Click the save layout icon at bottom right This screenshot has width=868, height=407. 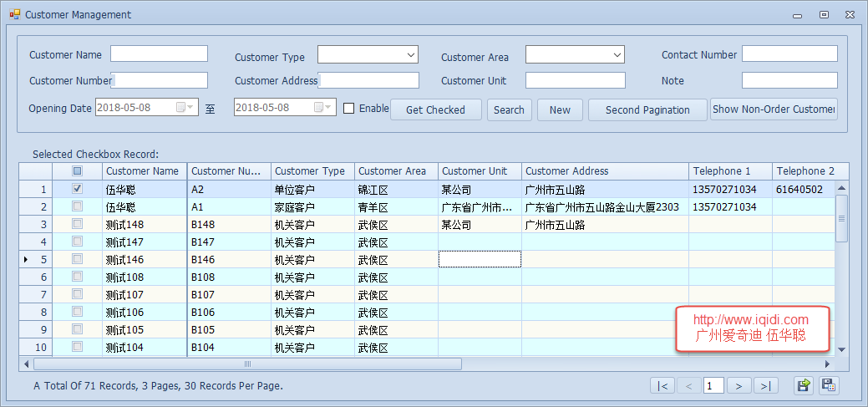[829, 385]
